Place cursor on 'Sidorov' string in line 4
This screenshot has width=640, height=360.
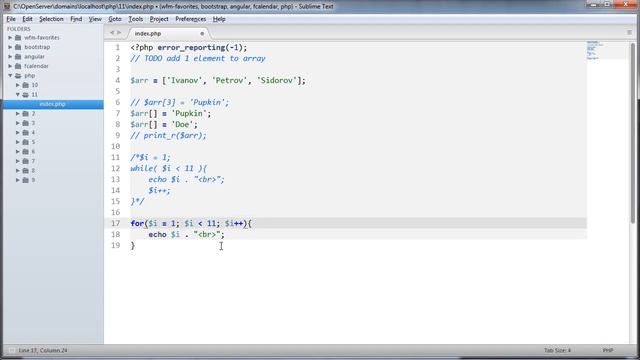point(277,80)
